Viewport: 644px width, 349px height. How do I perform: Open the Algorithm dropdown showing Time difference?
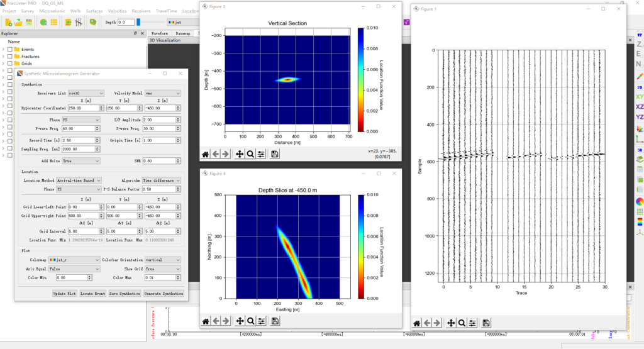(162, 180)
